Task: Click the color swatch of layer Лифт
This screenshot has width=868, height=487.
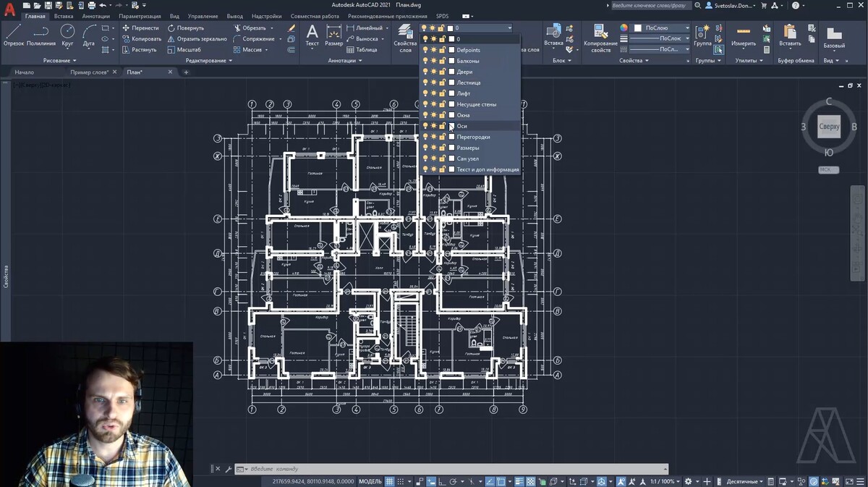Action: [452, 93]
